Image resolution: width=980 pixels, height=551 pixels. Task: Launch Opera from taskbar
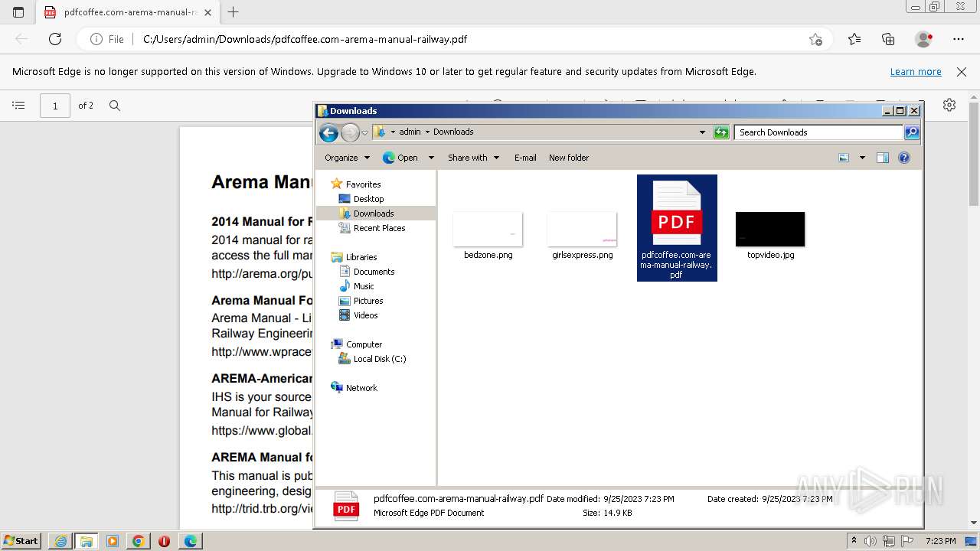164,540
